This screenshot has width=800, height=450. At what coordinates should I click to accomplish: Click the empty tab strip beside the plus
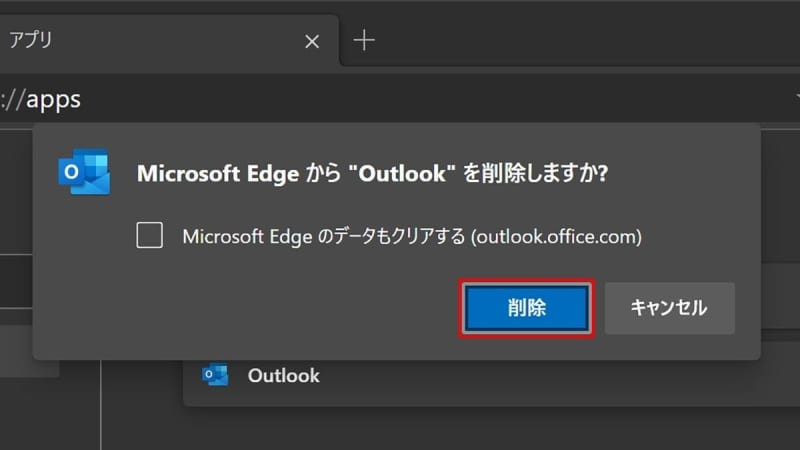pyautogui.click(x=587, y=40)
